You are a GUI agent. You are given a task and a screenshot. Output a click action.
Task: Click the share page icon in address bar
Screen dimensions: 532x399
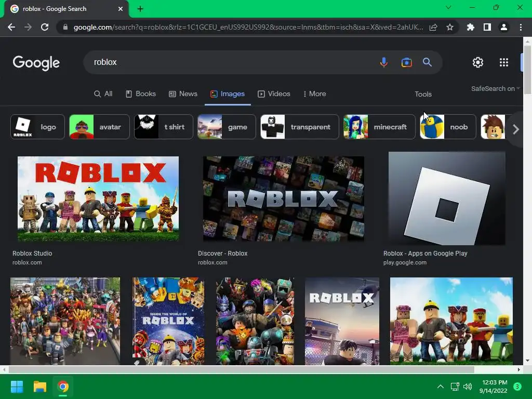[433, 27]
